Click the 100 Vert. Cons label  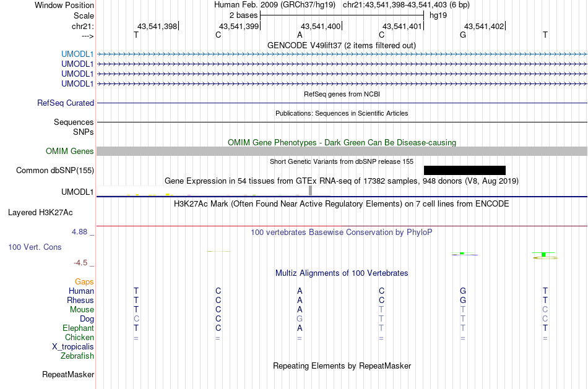coord(35,247)
